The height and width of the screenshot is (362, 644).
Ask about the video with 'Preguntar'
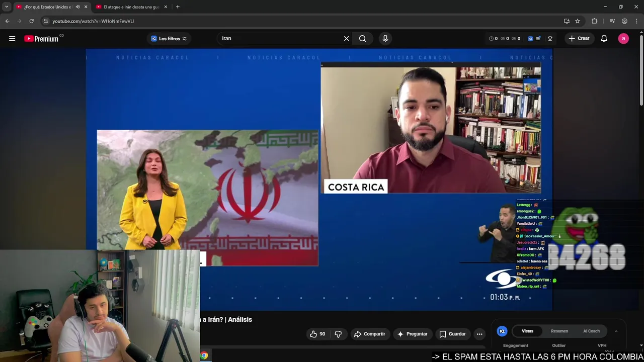point(412,334)
